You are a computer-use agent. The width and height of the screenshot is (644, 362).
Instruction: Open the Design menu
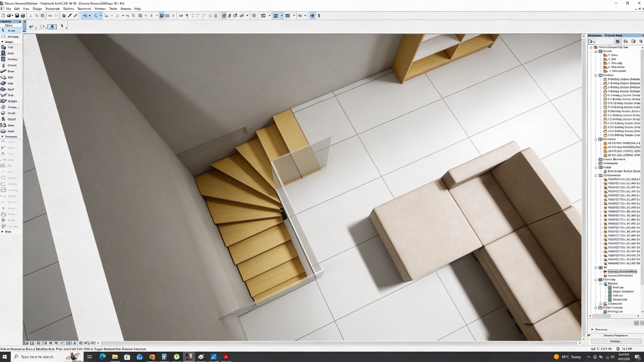point(37,9)
